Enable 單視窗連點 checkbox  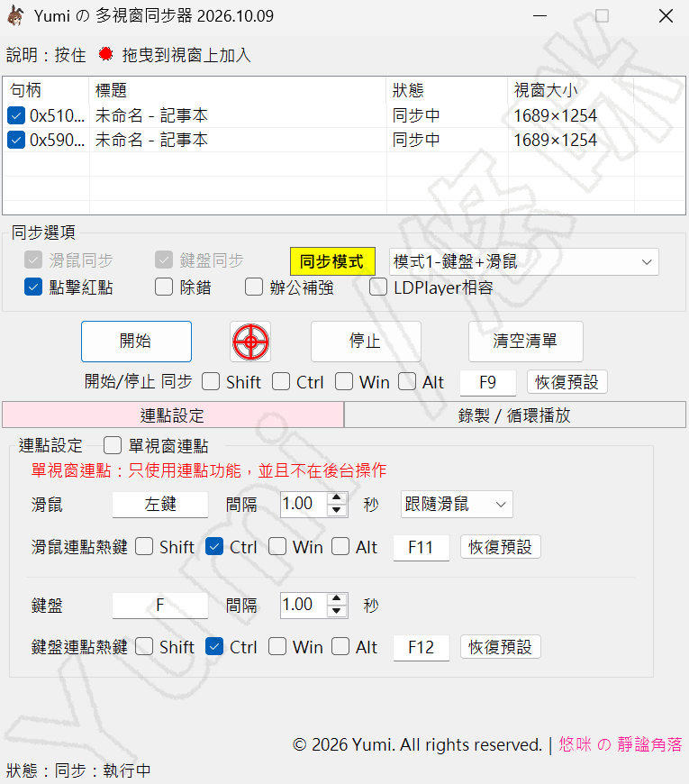(113, 445)
